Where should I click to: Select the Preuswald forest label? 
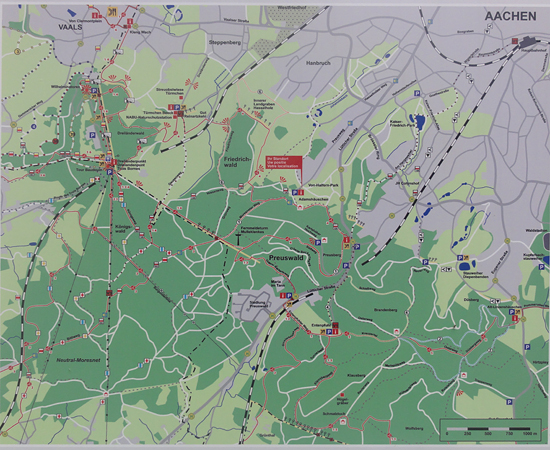tap(286, 258)
